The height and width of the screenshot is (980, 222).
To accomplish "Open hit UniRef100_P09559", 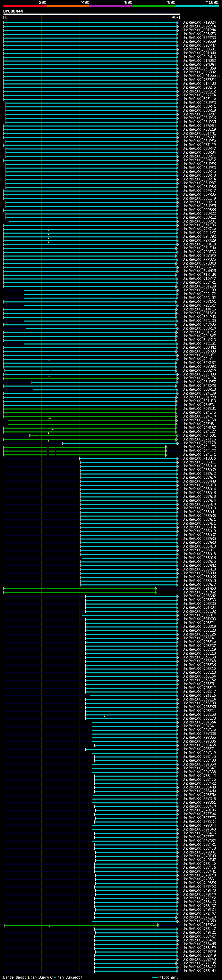I will click(x=199, y=41).
